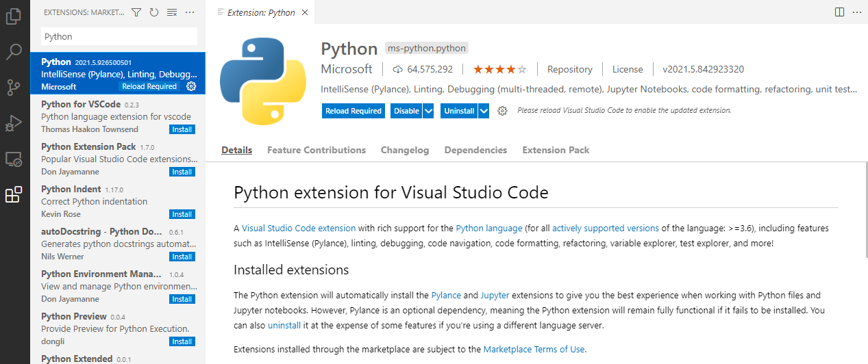The image size is (868, 364).
Task: Click Reload Required in extension details
Action: tap(354, 111)
